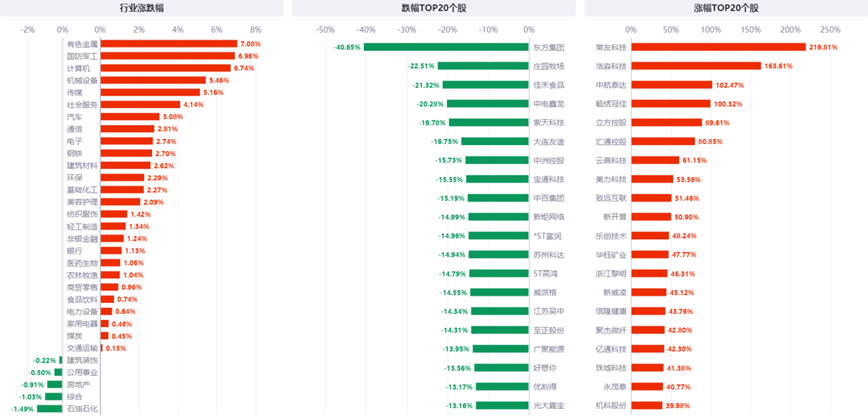
Task: Click the 涨幅TOP20个股 panel header
Action: point(726,8)
